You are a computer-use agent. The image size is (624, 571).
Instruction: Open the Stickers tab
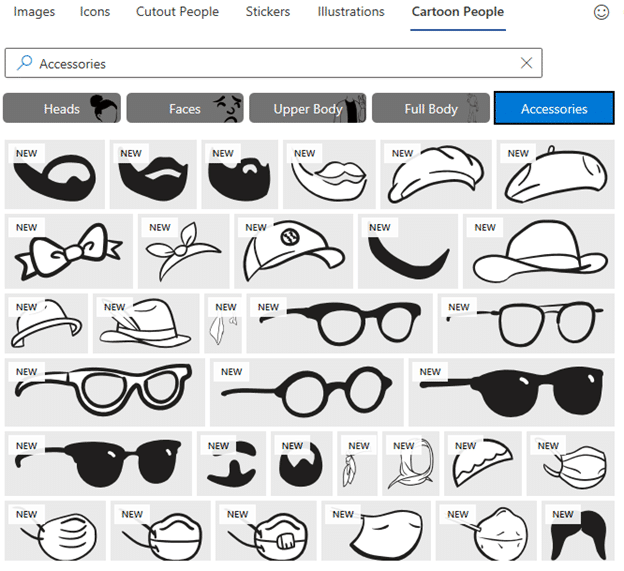[268, 12]
